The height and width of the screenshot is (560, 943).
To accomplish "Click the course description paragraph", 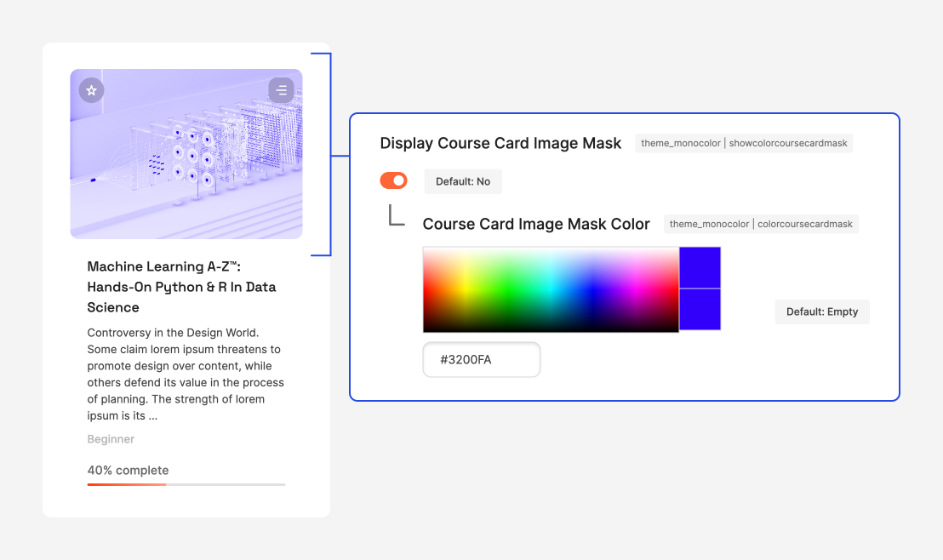I will [186, 374].
